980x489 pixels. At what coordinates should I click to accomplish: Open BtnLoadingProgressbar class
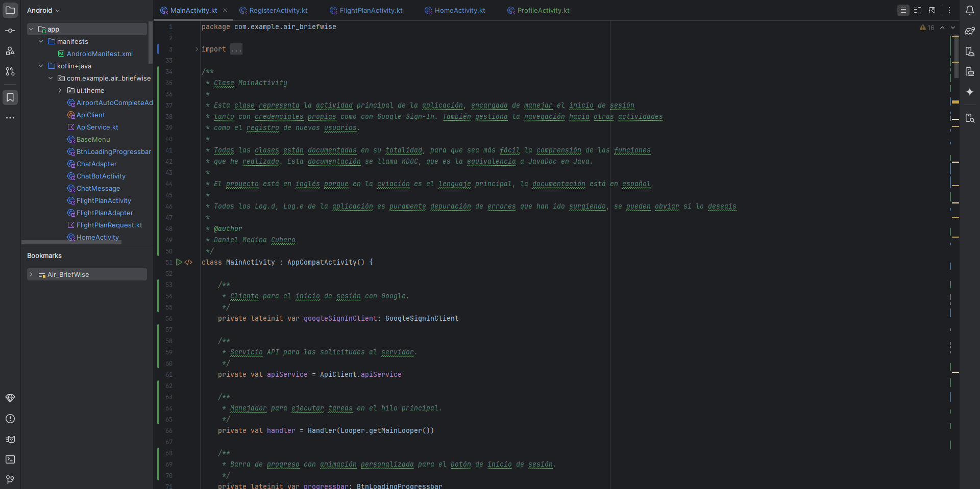(x=109, y=151)
